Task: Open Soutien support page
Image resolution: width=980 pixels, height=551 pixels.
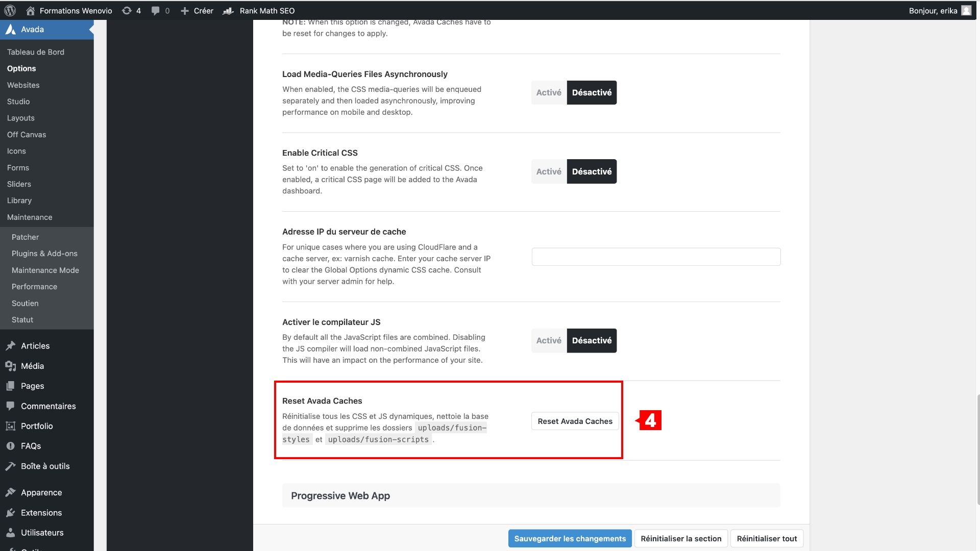Action: 25,304
